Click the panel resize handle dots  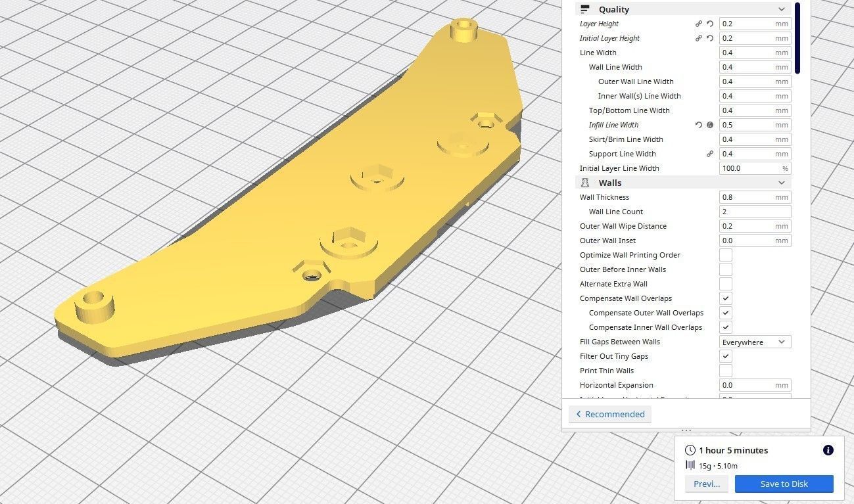[686, 430]
